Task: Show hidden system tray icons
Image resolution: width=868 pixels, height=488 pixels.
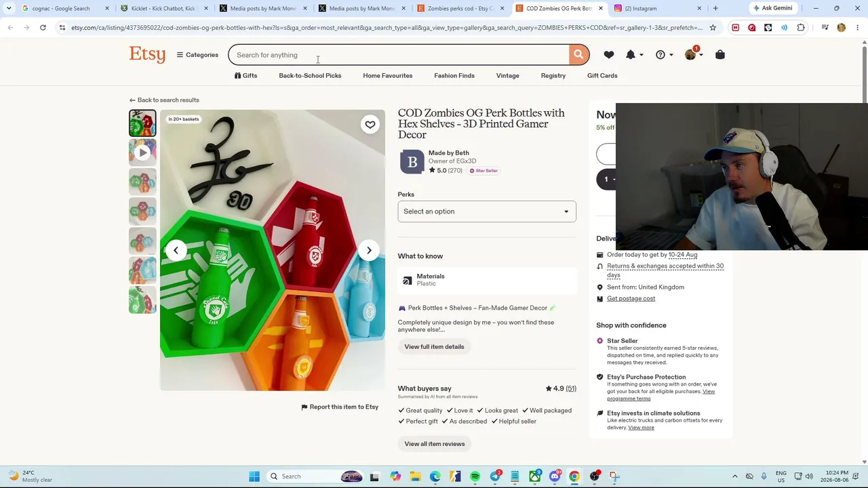Action: (x=734, y=476)
